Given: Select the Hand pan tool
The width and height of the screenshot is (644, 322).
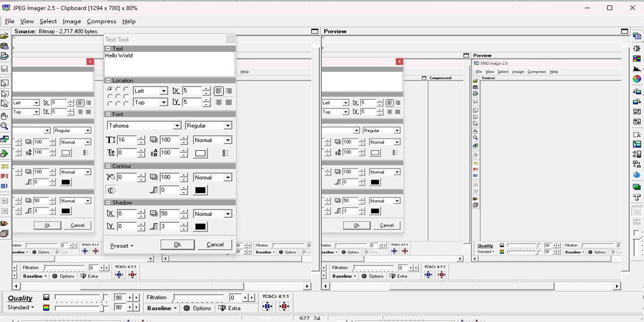Looking at the screenshot, I should pyautogui.click(x=4, y=116).
